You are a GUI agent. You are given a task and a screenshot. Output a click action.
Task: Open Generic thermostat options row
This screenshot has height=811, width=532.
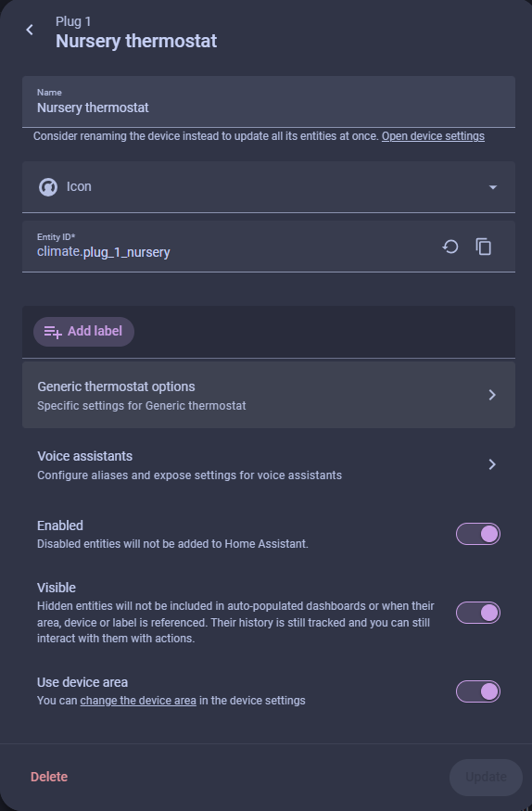(x=269, y=395)
